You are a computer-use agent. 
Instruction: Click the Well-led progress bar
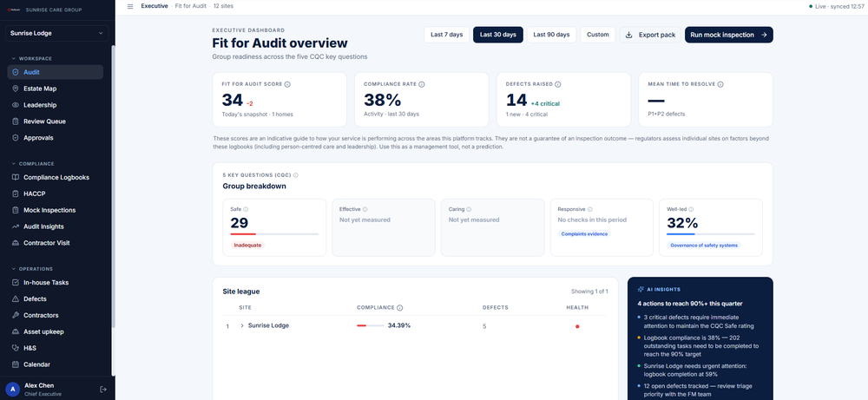(711, 234)
